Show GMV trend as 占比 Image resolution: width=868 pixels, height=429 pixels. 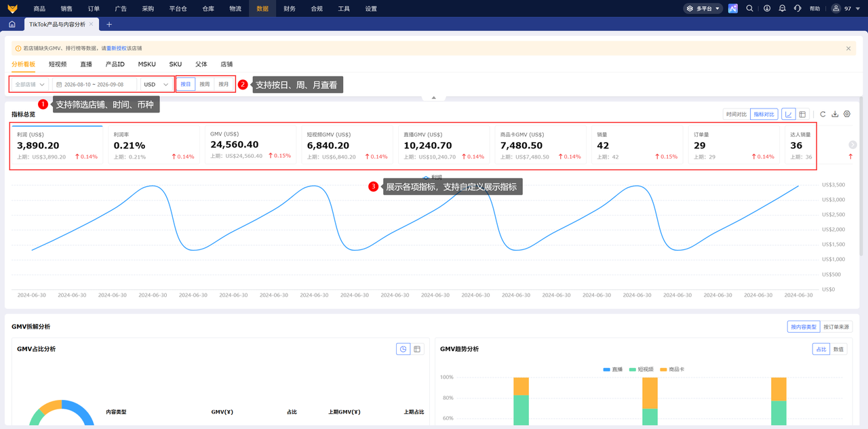tap(821, 349)
